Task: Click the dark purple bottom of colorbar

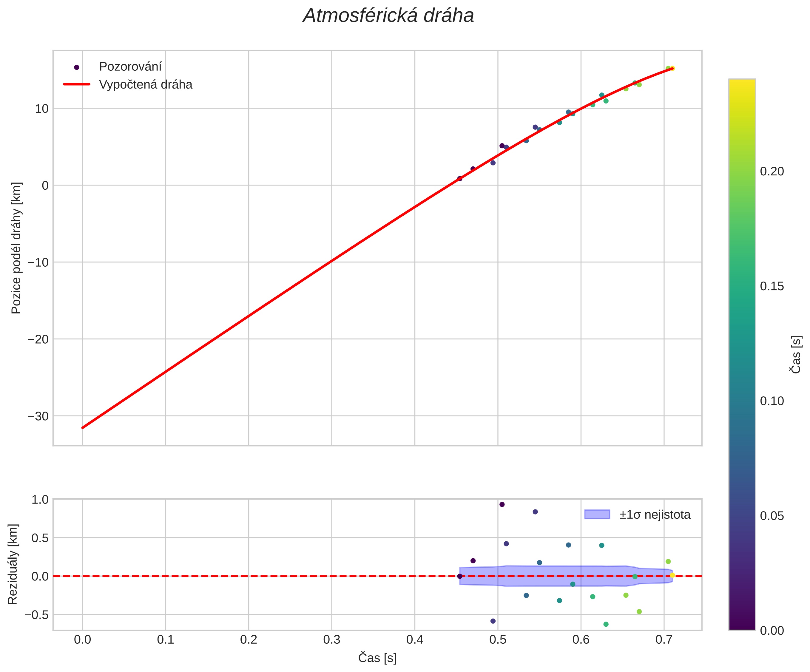Action: pyautogui.click(x=742, y=625)
